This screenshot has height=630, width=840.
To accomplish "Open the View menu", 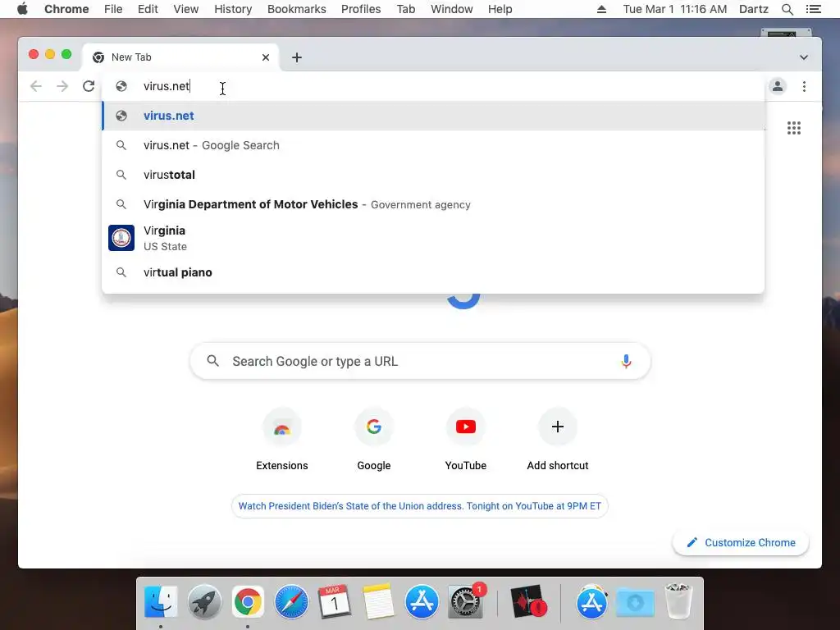I will [x=186, y=9].
